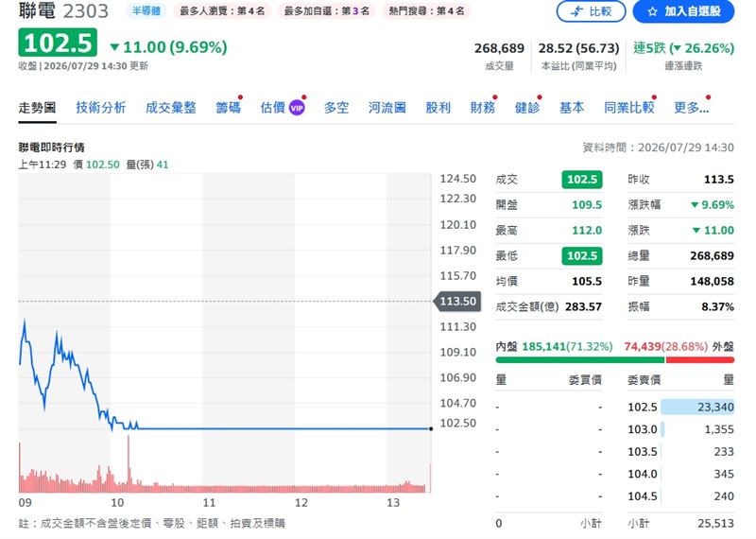Screen dimensions: 756x539
Task: Expand the 更多... menu
Action: pos(692,108)
